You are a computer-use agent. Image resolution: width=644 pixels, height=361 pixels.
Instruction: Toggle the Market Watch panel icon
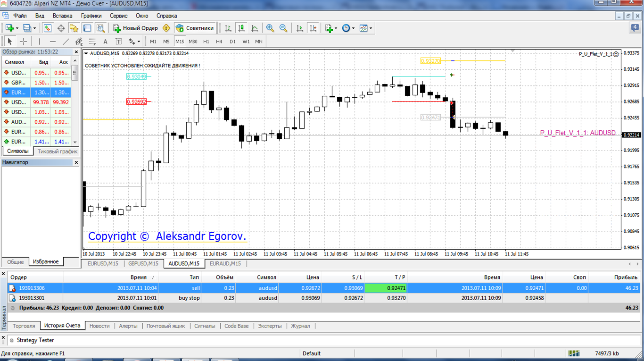coord(48,28)
